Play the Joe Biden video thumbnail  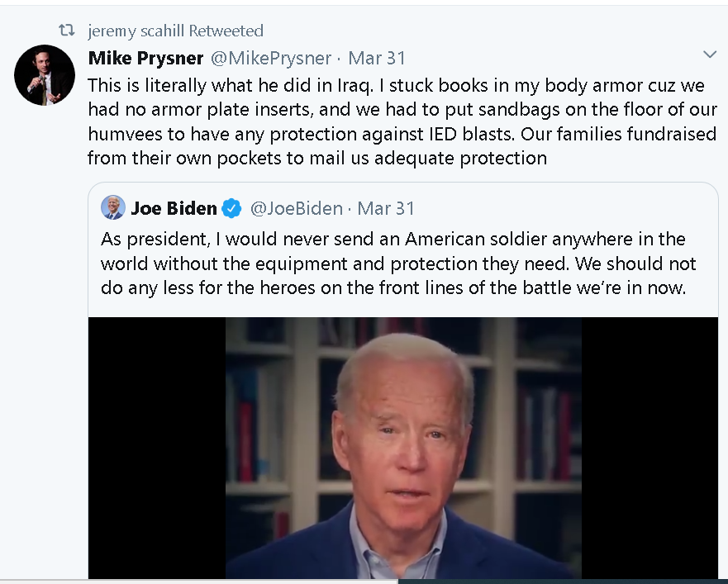point(403,448)
